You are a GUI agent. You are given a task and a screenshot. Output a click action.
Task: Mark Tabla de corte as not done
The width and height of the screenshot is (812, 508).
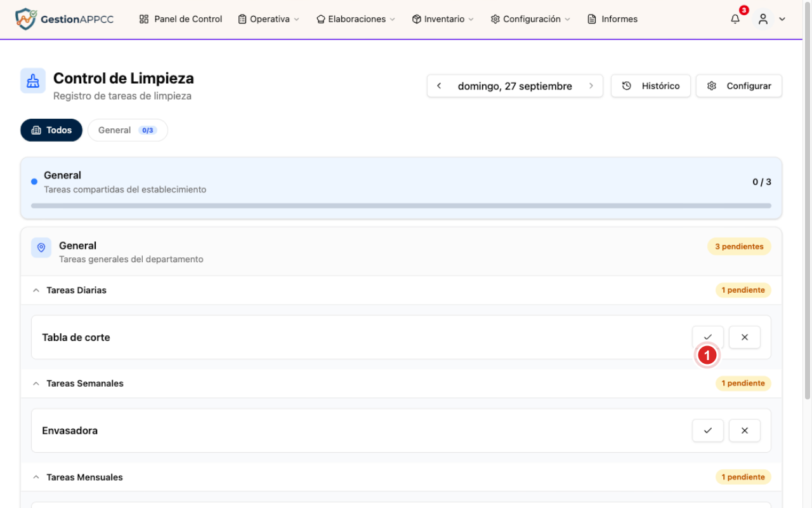click(x=745, y=337)
